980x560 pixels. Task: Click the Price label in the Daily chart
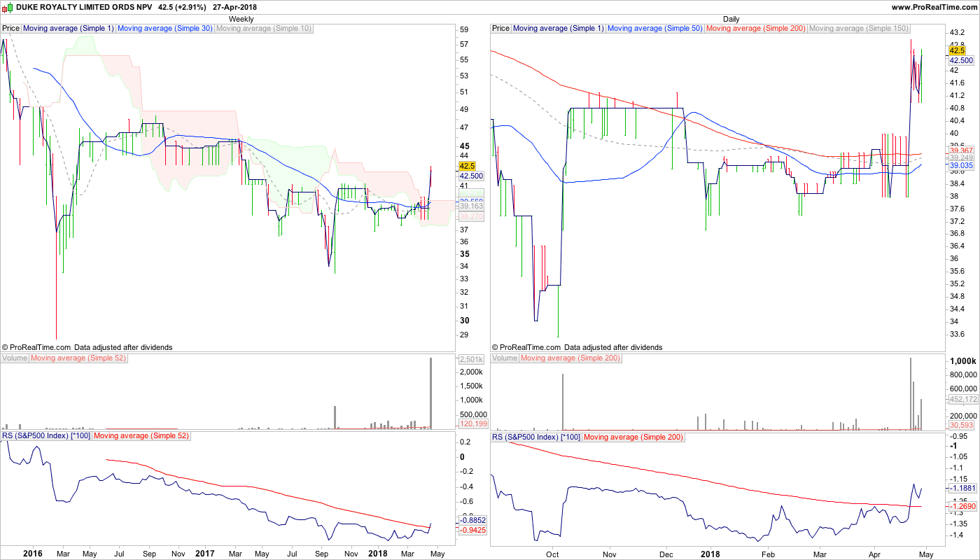[x=501, y=29]
